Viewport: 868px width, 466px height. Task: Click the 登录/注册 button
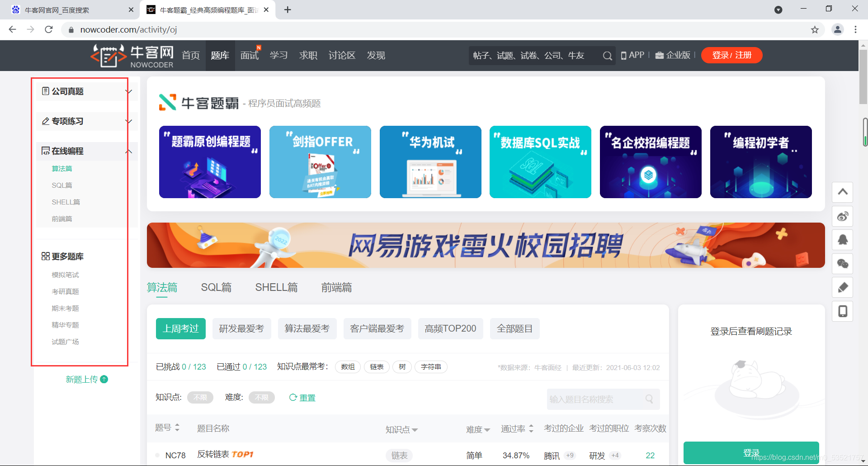(x=731, y=55)
